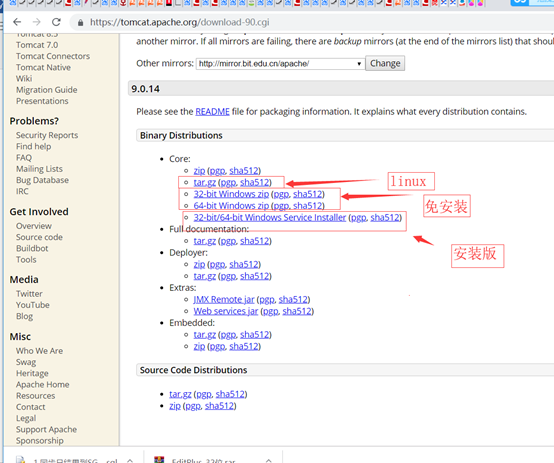Reload the Tomcat download page
The image size is (554, 463).
pos(56,22)
